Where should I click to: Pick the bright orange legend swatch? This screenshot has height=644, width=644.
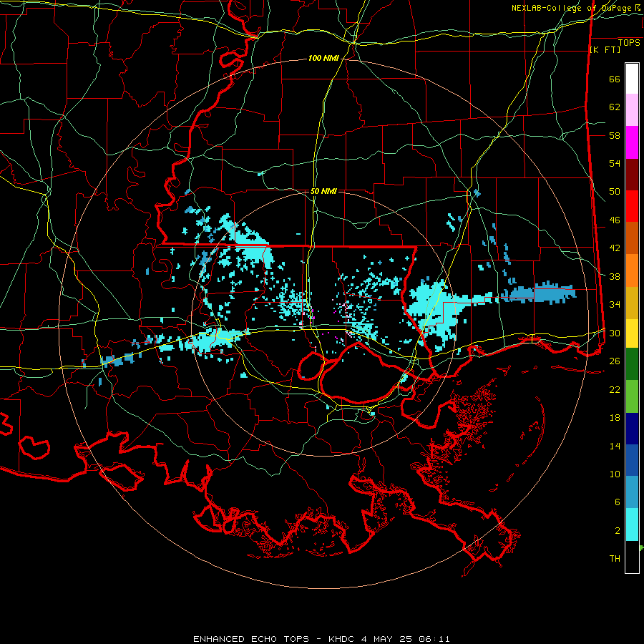click(x=632, y=270)
